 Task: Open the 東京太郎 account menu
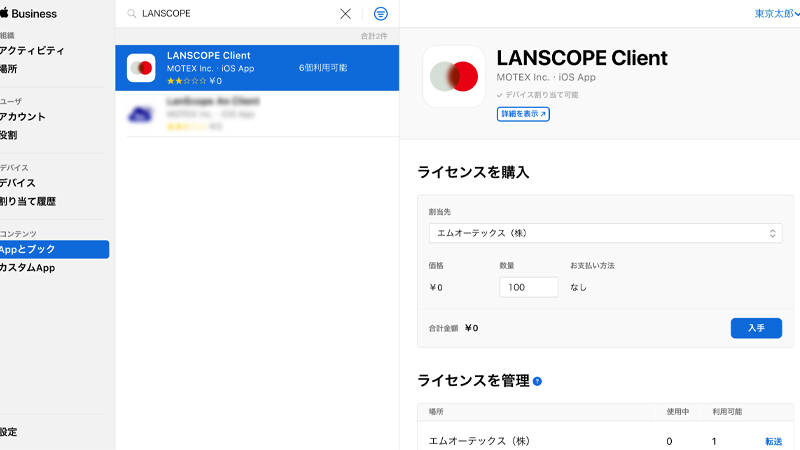pos(777,14)
